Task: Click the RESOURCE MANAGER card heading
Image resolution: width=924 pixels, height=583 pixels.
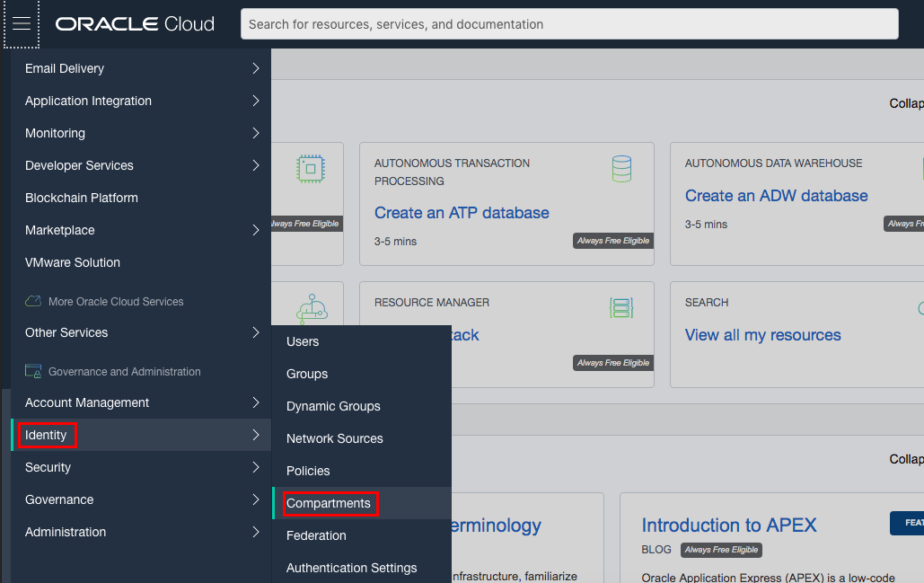Action: (x=431, y=303)
